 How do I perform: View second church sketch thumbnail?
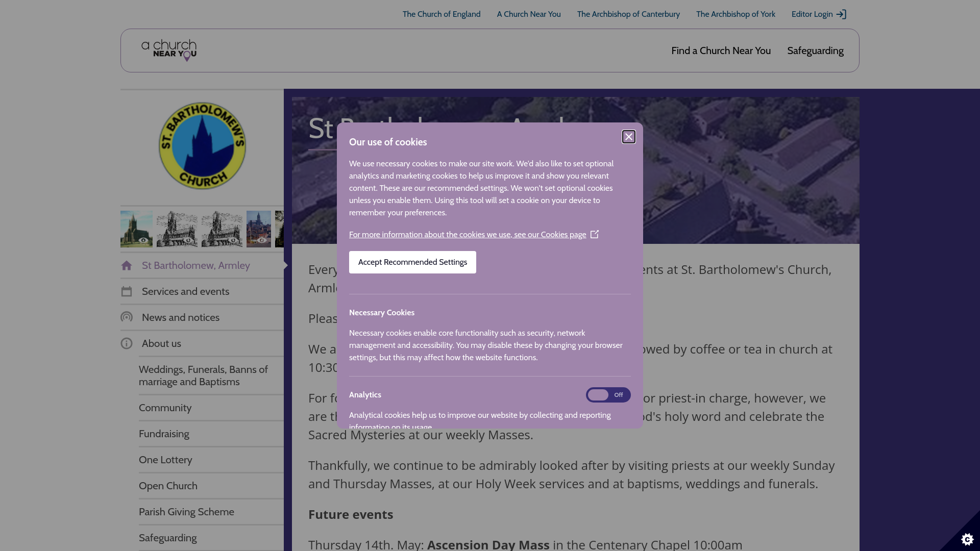(177, 229)
